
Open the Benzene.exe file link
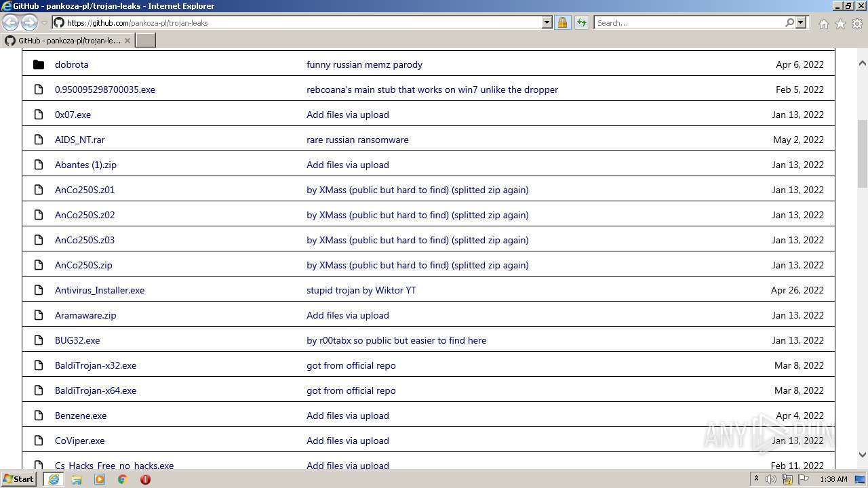[81, 415]
